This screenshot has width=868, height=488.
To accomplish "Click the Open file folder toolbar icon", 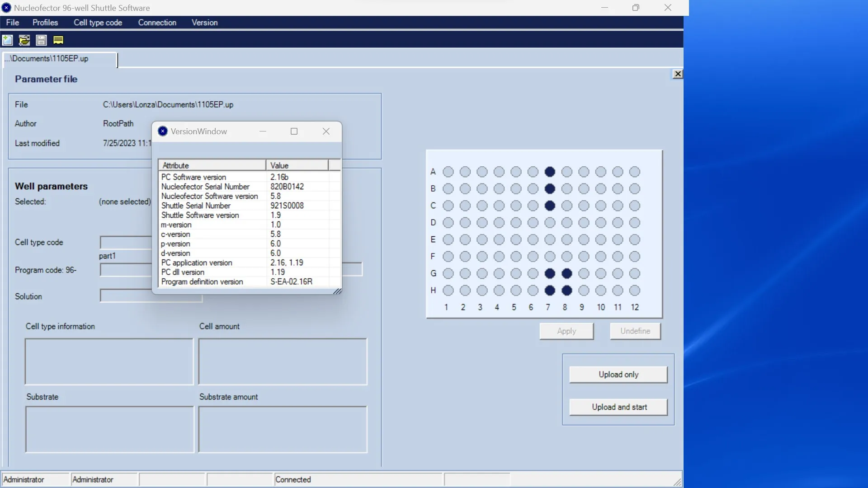I will tap(24, 40).
